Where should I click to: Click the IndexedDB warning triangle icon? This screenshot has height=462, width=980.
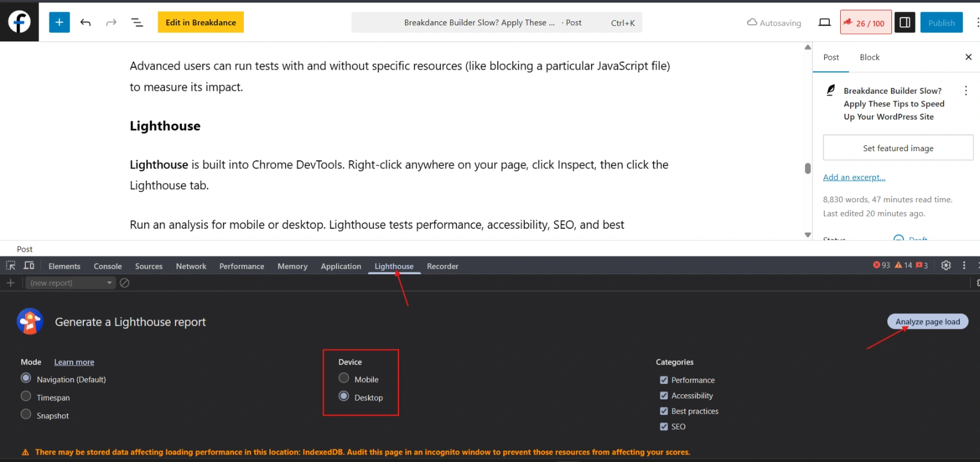coord(25,452)
